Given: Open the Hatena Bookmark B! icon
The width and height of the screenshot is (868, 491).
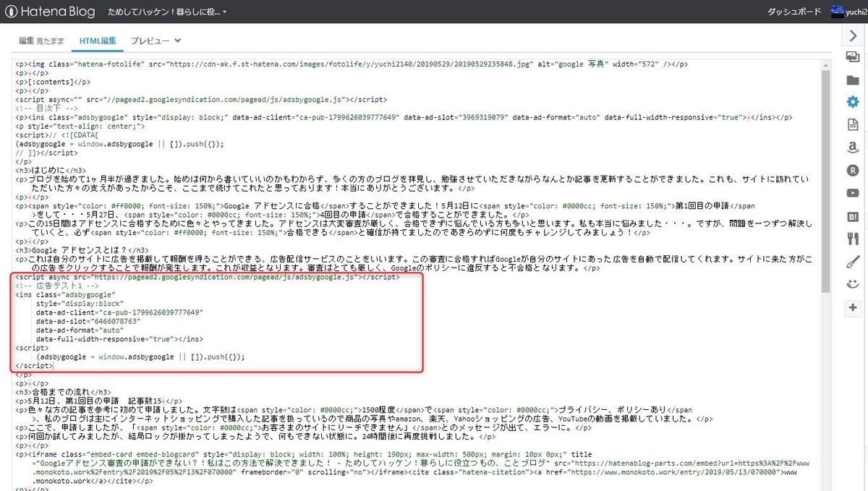Looking at the screenshot, I should pyautogui.click(x=852, y=215).
